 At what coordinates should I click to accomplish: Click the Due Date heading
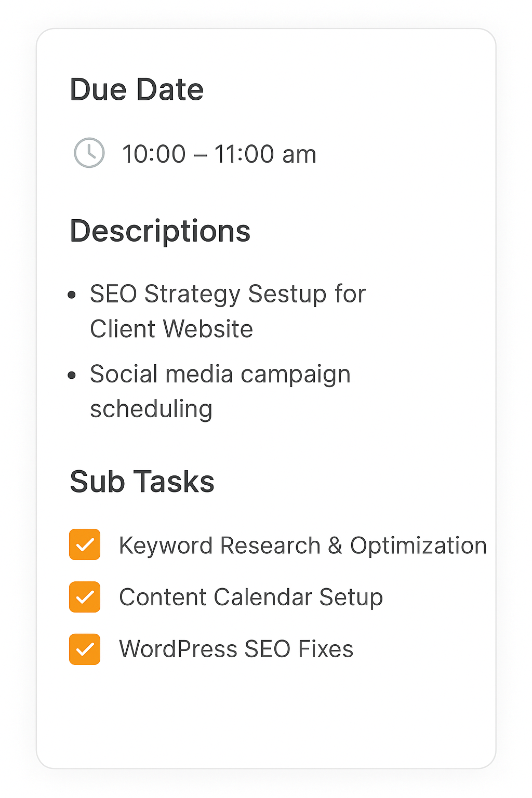pos(137,89)
